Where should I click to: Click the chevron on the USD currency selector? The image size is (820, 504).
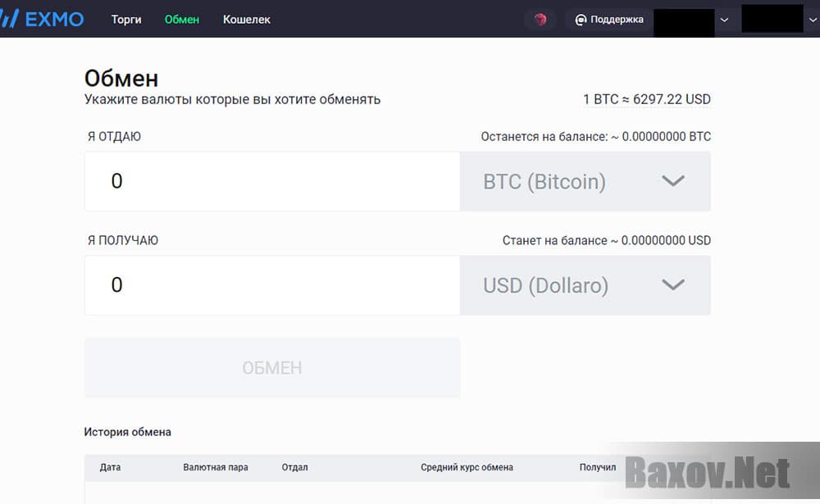click(673, 285)
